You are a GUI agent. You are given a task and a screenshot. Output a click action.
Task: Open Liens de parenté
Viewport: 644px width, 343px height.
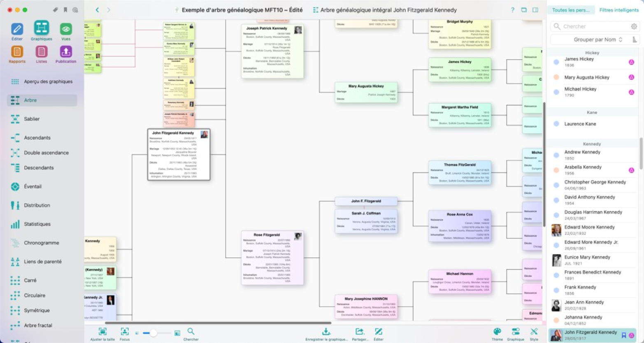coord(42,262)
